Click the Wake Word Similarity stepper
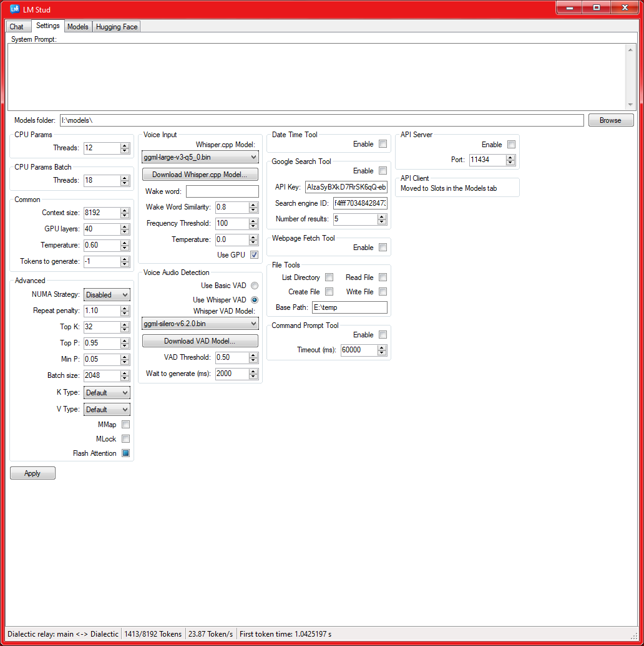Image resolution: width=644 pixels, height=646 pixels. 253,207
